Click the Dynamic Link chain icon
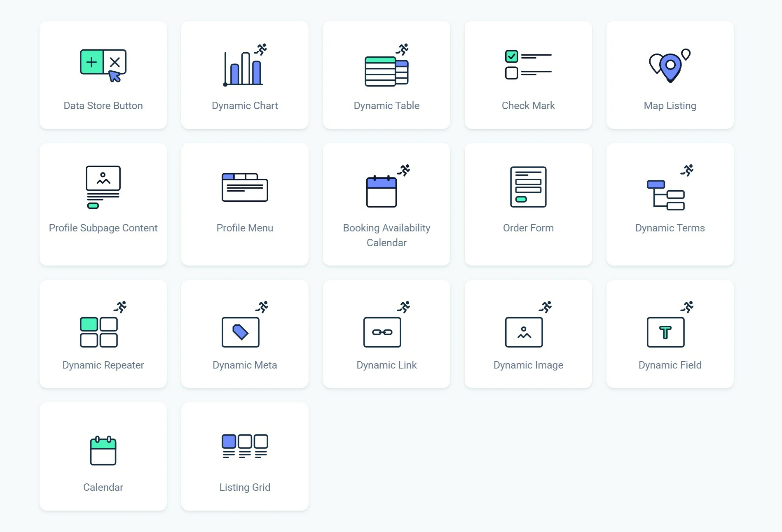The height and width of the screenshot is (532, 782). pos(382,332)
